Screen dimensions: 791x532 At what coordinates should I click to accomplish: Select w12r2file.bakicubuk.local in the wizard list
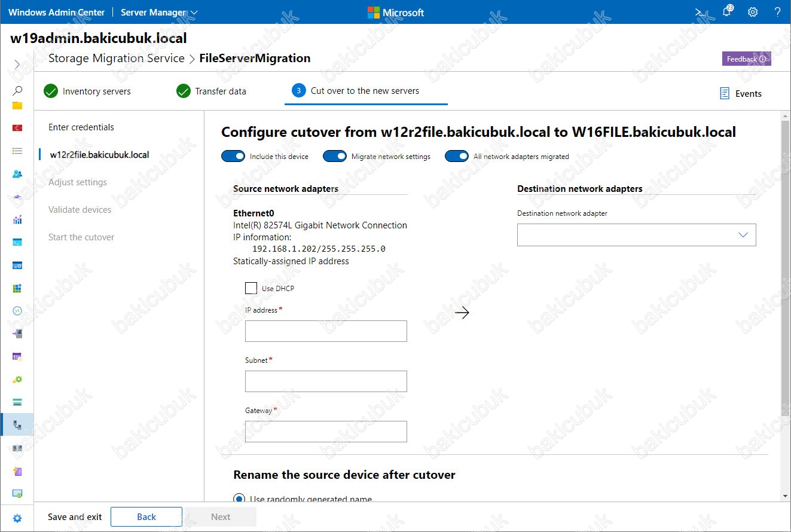click(99, 155)
